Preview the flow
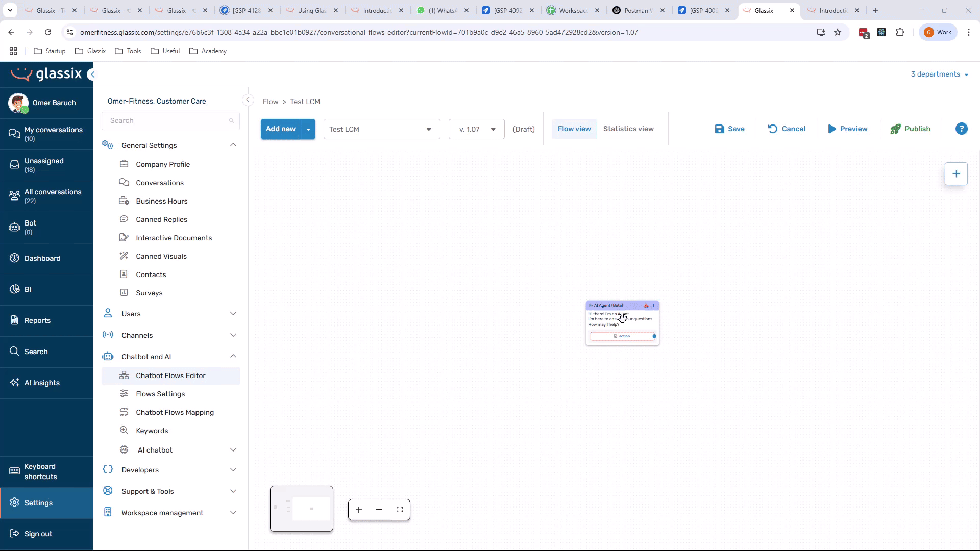The image size is (980, 551). pyautogui.click(x=847, y=129)
